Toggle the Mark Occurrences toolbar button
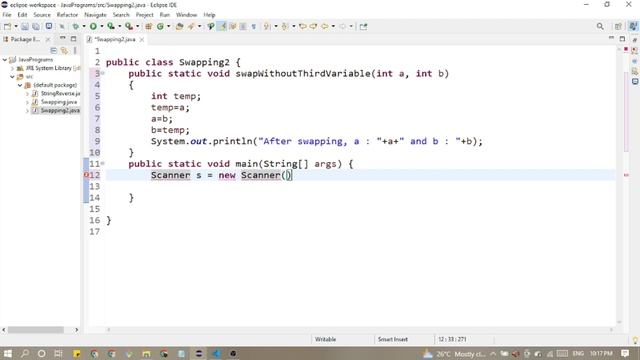This screenshot has width=640, height=360. [222, 27]
